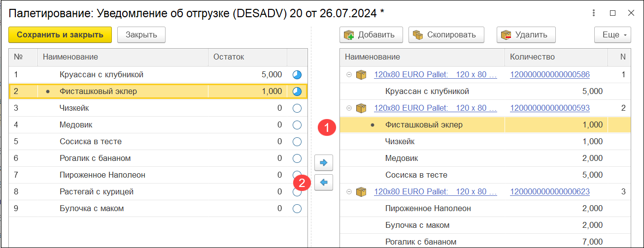The height and width of the screenshot is (248, 644).
Task: Click quantity 2,000 for Медовик in pallet
Action: tap(592, 158)
